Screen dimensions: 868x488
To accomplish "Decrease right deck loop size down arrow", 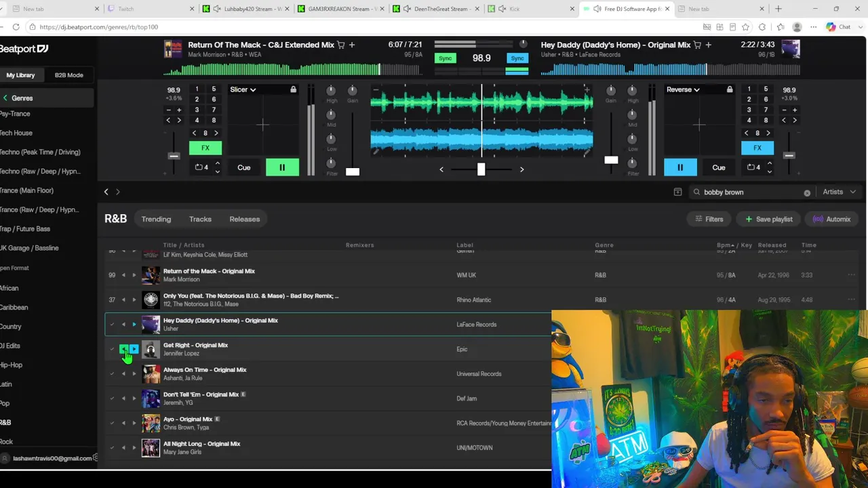I will pyautogui.click(x=769, y=171).
